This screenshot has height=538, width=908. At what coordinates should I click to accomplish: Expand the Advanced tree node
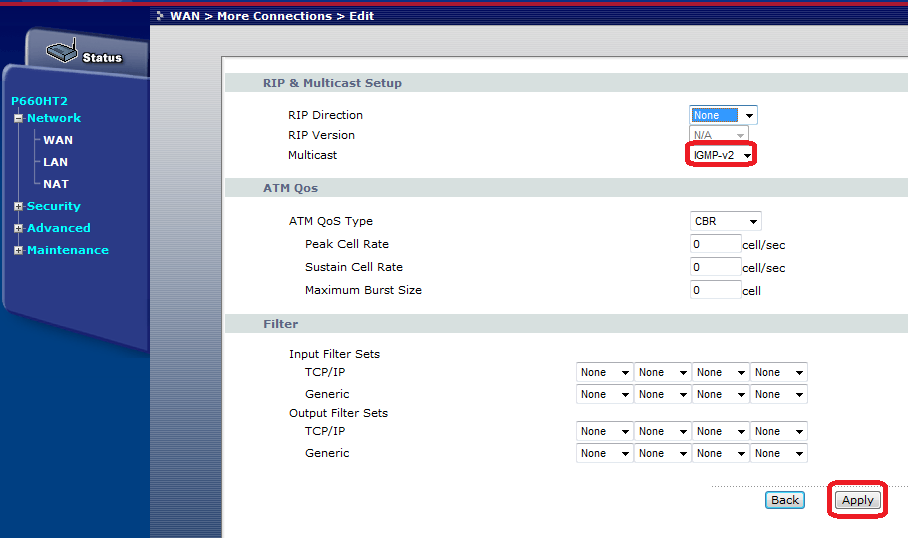[x=19, y=228]
